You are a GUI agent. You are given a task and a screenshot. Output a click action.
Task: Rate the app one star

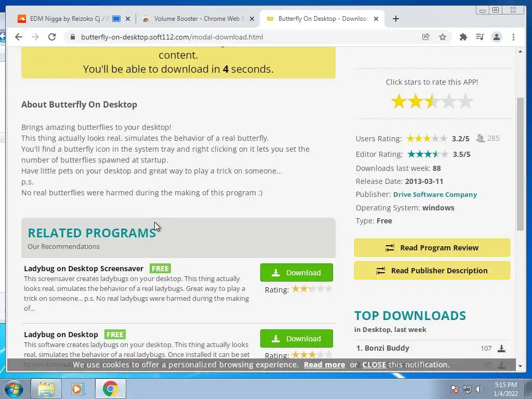click(398, 101)
